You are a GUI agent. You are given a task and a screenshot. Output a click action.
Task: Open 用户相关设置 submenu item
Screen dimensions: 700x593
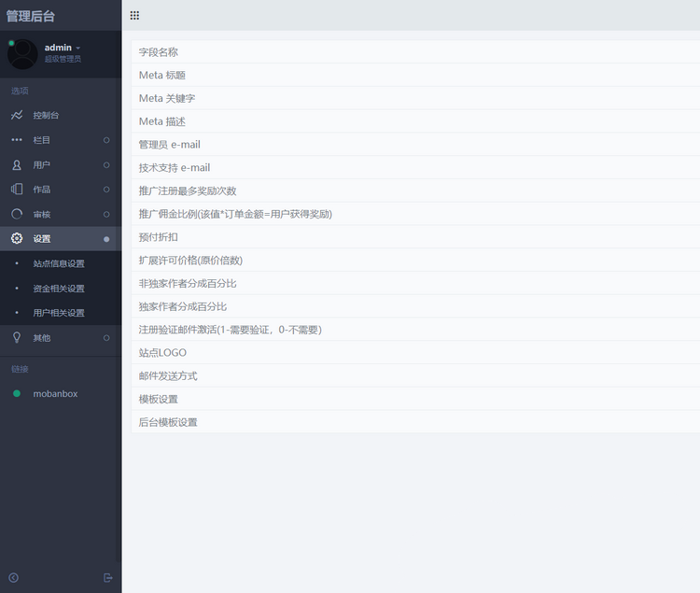[59, 313]
